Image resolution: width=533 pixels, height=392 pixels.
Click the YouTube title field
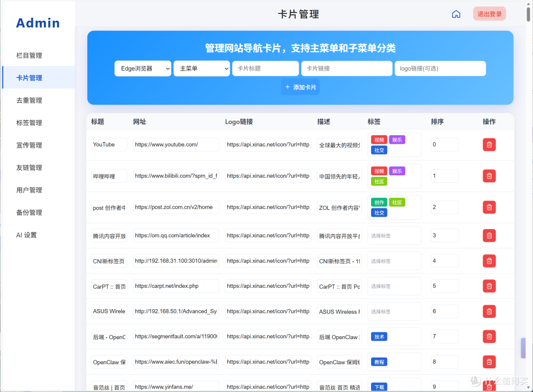tap(109, 145)
